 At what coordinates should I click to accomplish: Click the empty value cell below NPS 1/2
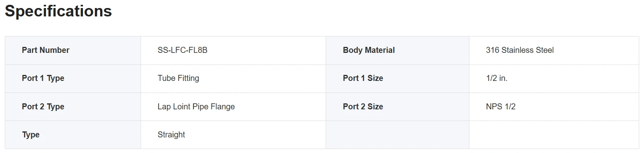pyautogui.click(x=554, y=135)
